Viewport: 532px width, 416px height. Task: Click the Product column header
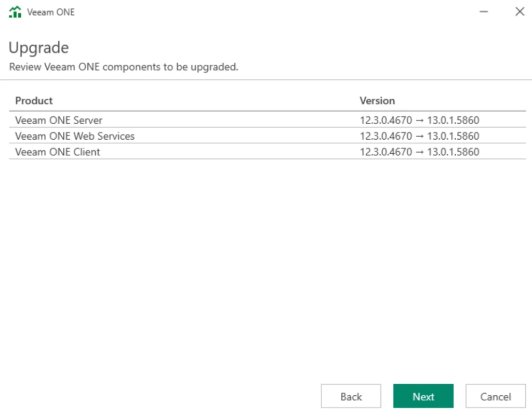[x=34, y=101]
